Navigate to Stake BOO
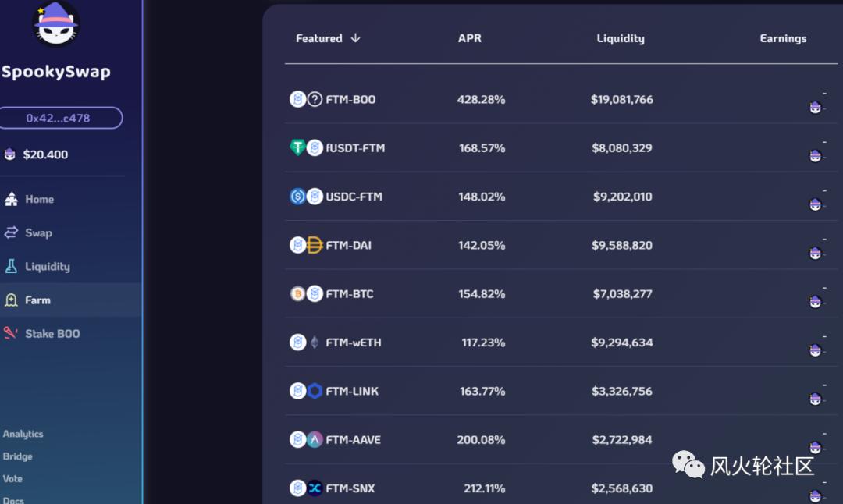Viewport: 843px width, 504px height. [x=52, y=333]
